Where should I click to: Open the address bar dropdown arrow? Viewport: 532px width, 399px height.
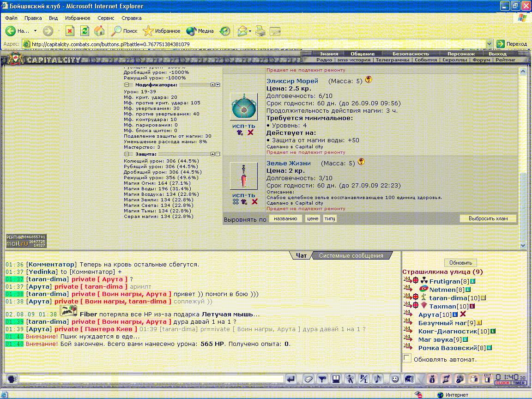(x=489, y=44)
